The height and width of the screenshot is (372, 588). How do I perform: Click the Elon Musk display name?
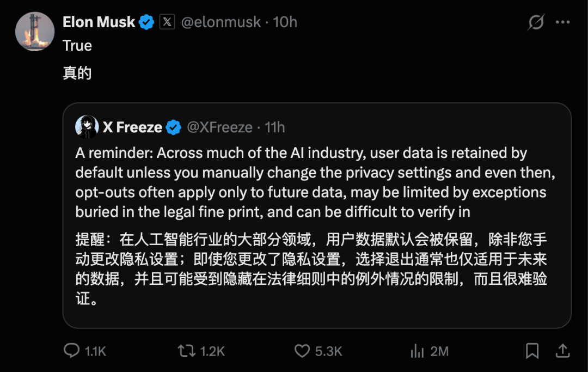[x=99, y=22]
